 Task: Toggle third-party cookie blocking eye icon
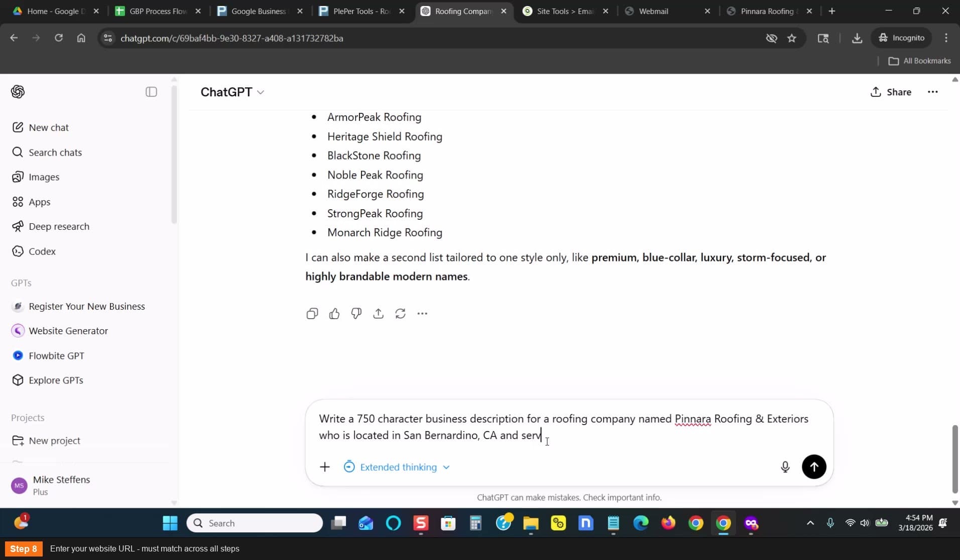(x=771, y=38)
